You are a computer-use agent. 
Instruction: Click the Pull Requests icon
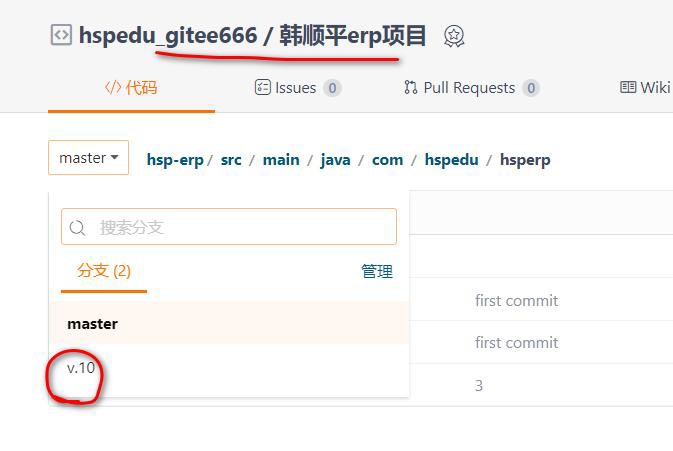tap(410, 88)
